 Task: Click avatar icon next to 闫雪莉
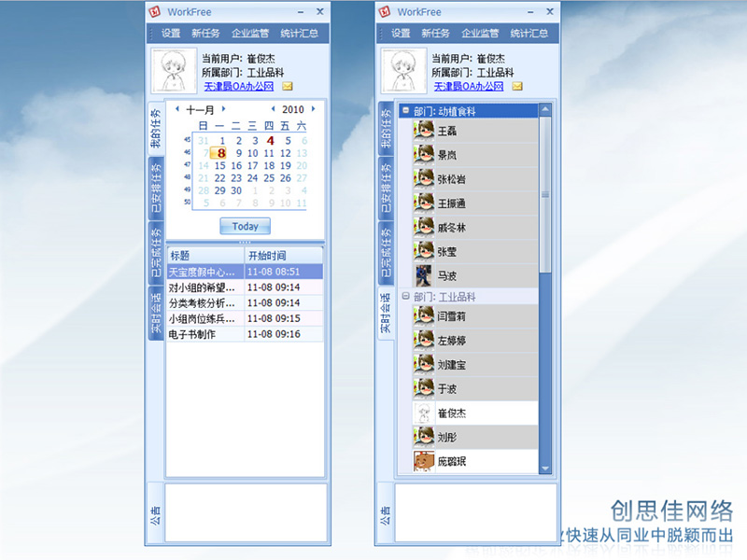point(424,316)
